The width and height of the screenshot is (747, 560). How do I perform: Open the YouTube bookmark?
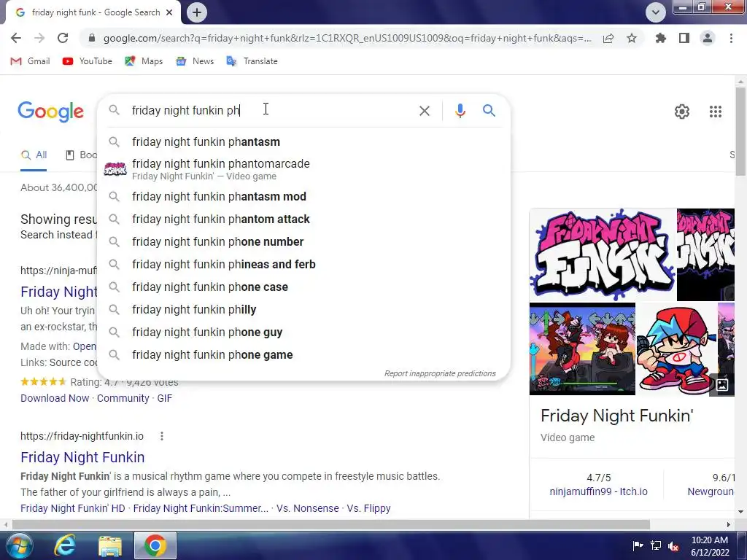(88, 61)
